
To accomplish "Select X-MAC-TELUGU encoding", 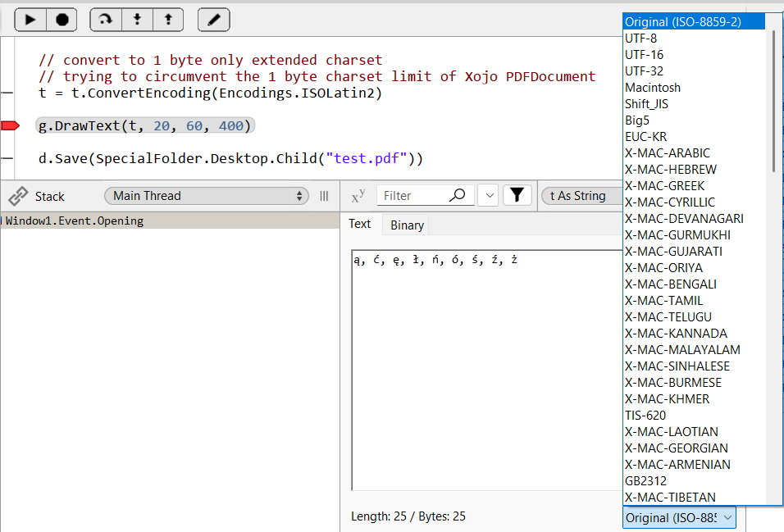I will 694,317.
